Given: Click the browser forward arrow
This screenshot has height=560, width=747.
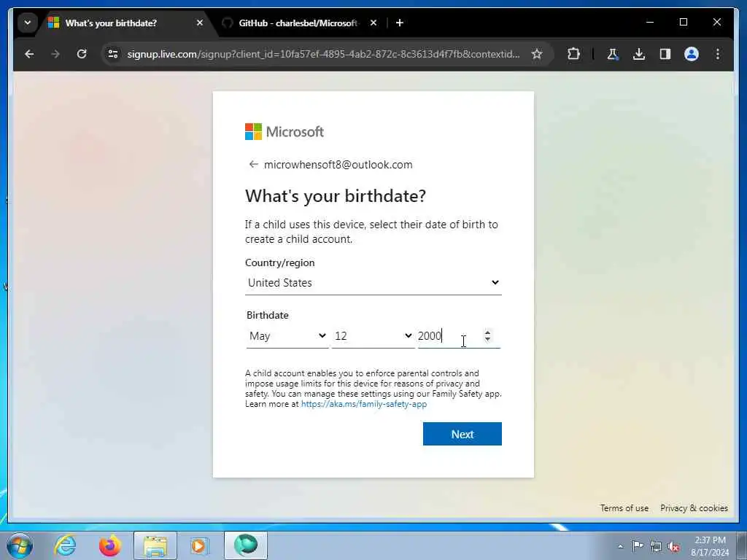Looking at the screenshot, I should point(55,54).
